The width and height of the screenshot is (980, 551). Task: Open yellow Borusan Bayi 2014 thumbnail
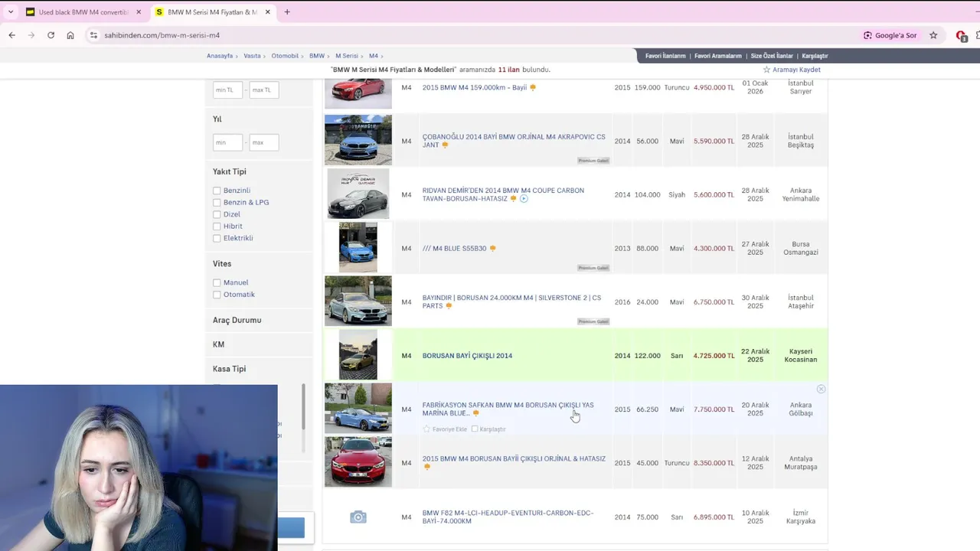coord(358,355)
